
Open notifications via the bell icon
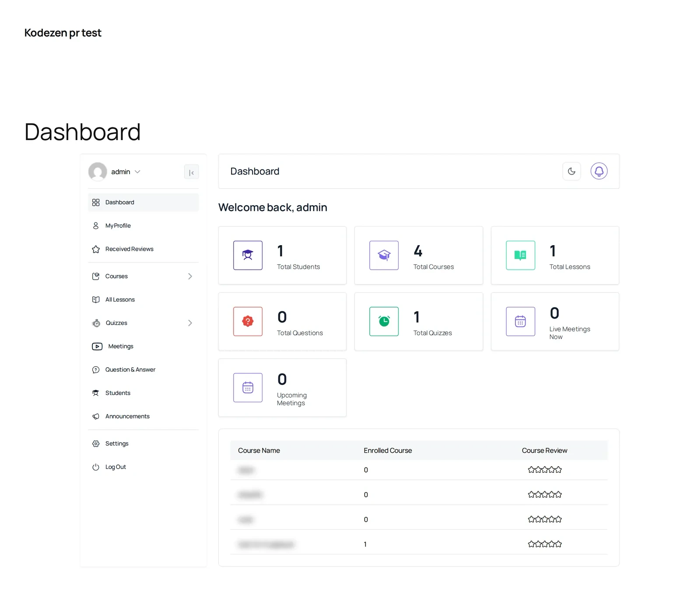(x=599, y=171)
